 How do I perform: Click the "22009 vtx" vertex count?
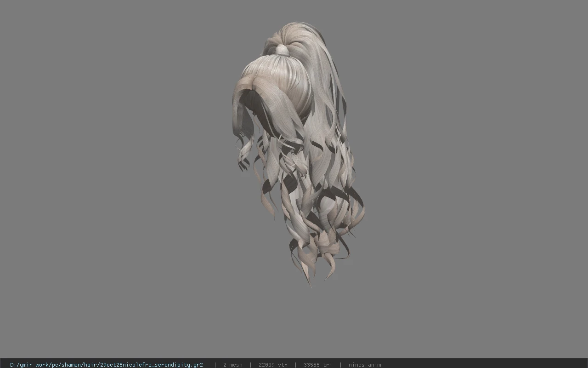pyautogui.click(x=273, y=365)
